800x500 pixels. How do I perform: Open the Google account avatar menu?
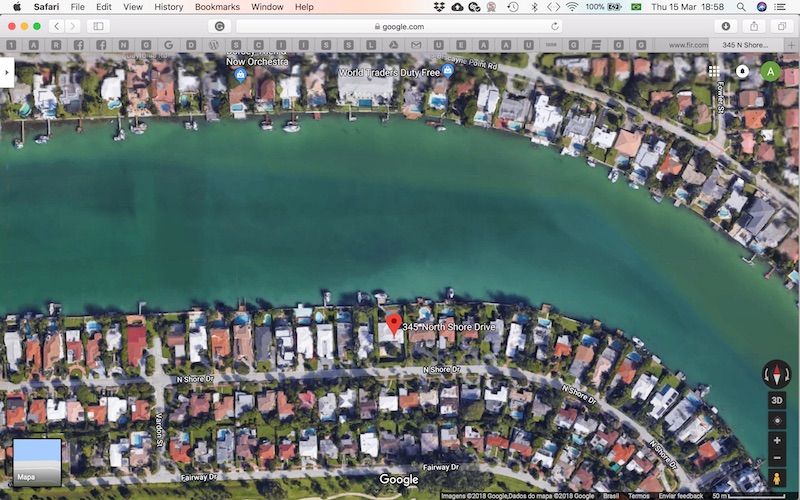point(770,71)
